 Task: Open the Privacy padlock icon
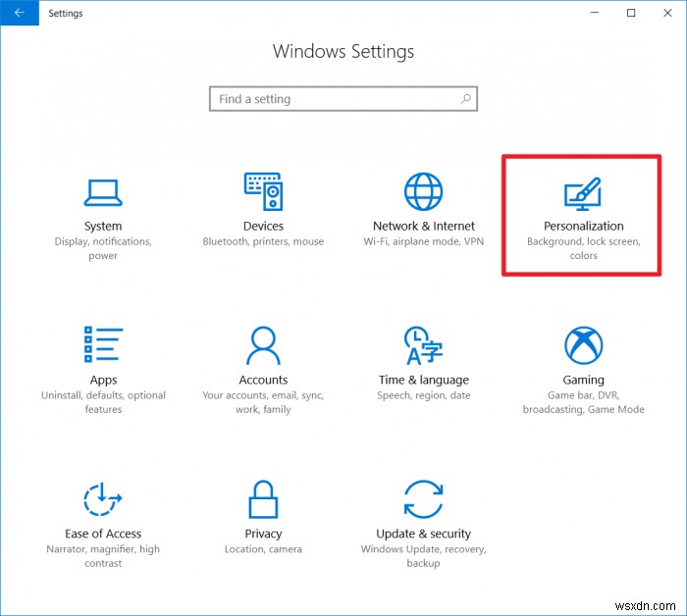coord(263,499)
